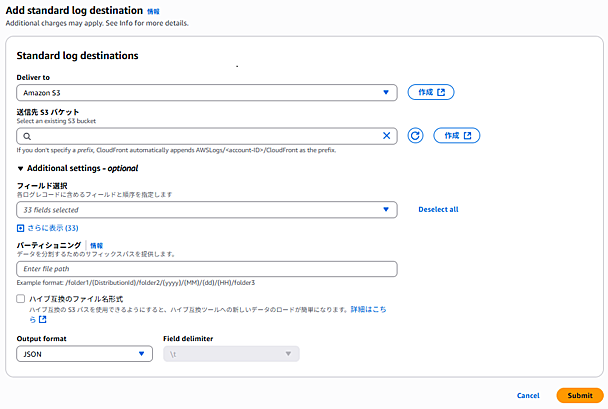
Task: Click the 作成 button beside Deliver to
Action: coord(431,92)
